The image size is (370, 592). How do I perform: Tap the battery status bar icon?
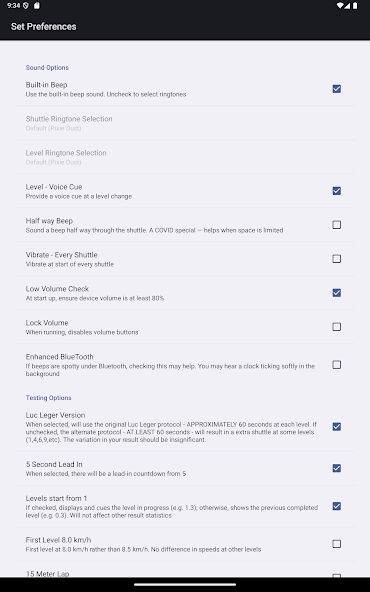[x=355, y=5]
